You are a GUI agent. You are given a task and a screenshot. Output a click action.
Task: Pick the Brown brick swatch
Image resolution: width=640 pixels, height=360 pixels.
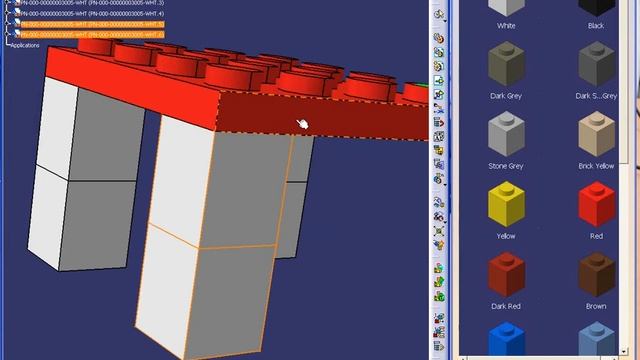[x=596, y=274]
